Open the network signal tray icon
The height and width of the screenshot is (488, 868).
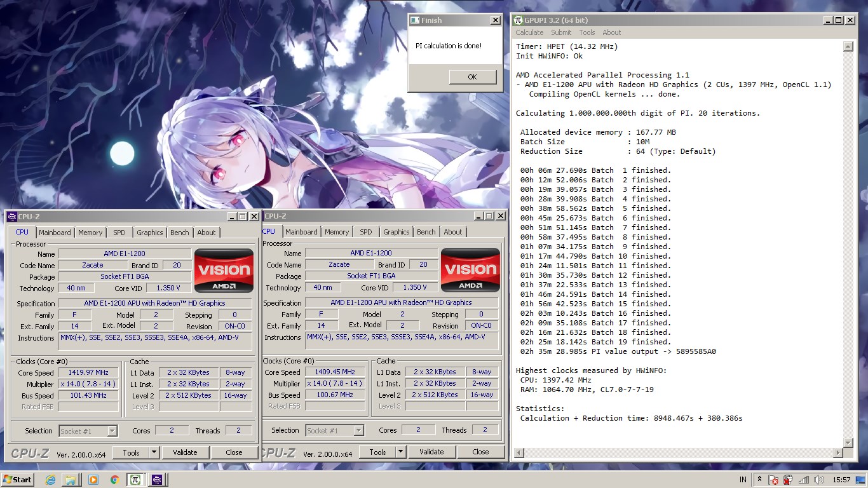tap(804, 480)
